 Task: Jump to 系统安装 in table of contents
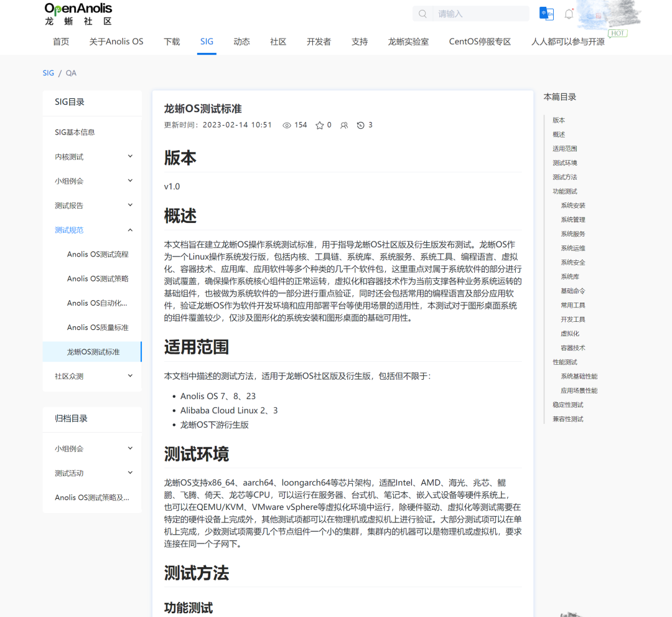tap(573, 205)
